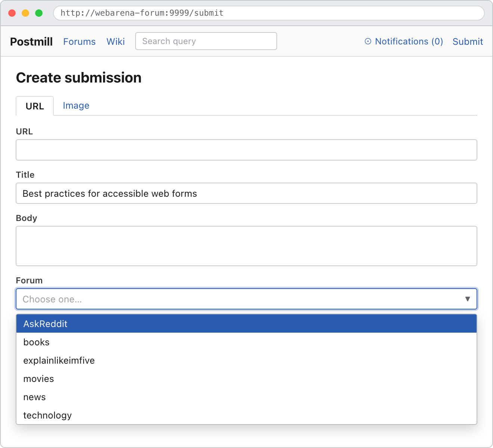Switch to the URL tab
Image resolution: width=493 pixels, height=448 pixels.
point(35,106)
